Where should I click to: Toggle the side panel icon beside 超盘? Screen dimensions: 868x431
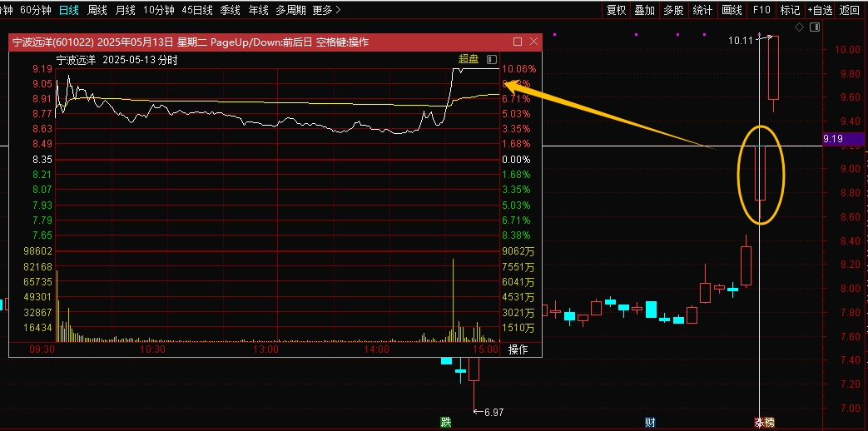tap(492, 59)
